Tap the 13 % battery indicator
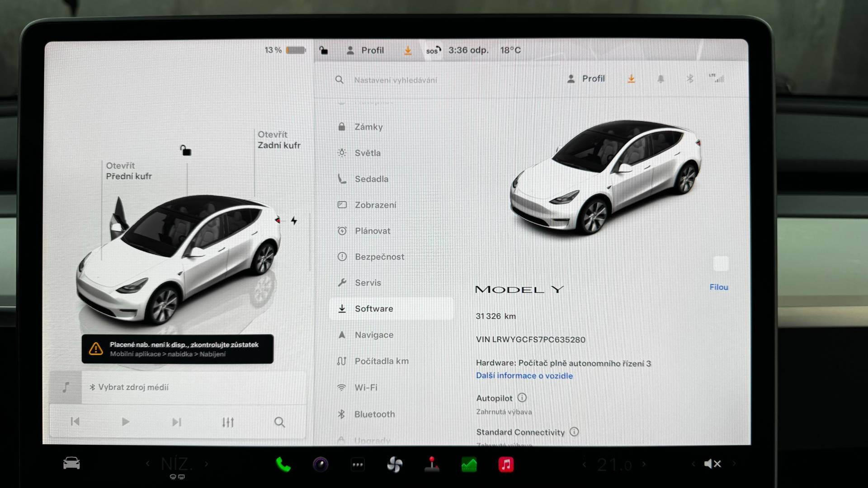Image resolution: width=868 pixels, height=488 pixels. [x=285, y=50]
